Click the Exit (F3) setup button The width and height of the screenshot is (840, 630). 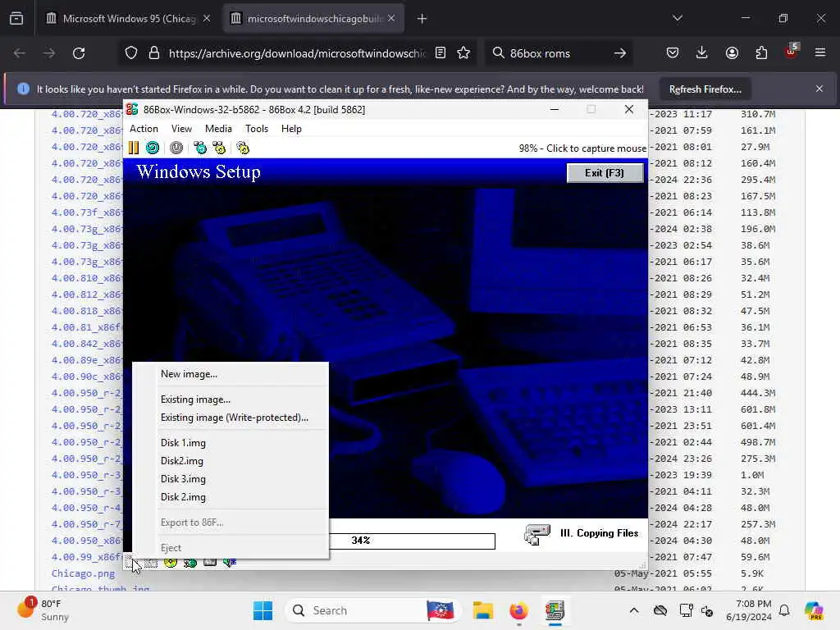(x=605, y=172)
